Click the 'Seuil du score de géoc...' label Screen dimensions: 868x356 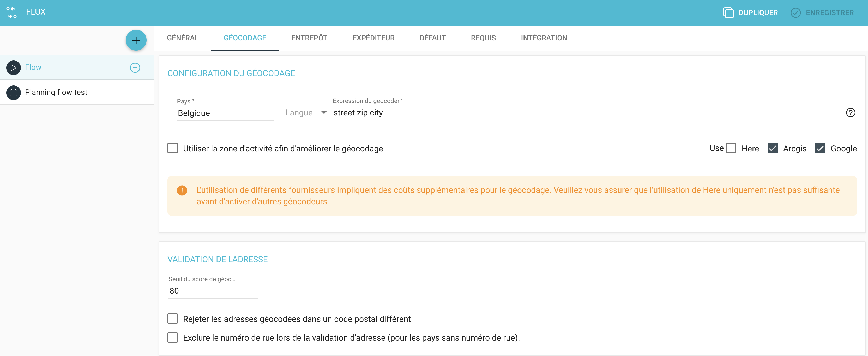[x=202, y=279]
